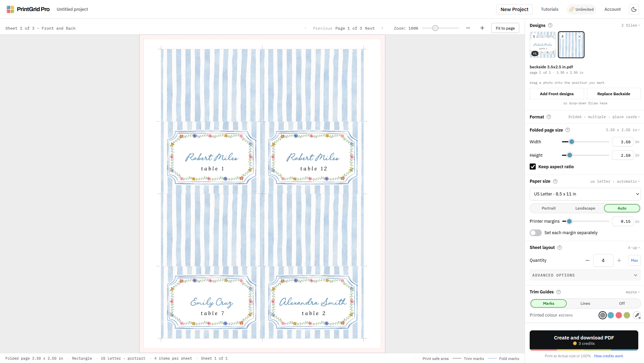Click Quantity number input field
The height and width of the screenshot is (363, 644).
tap(603, 260)
